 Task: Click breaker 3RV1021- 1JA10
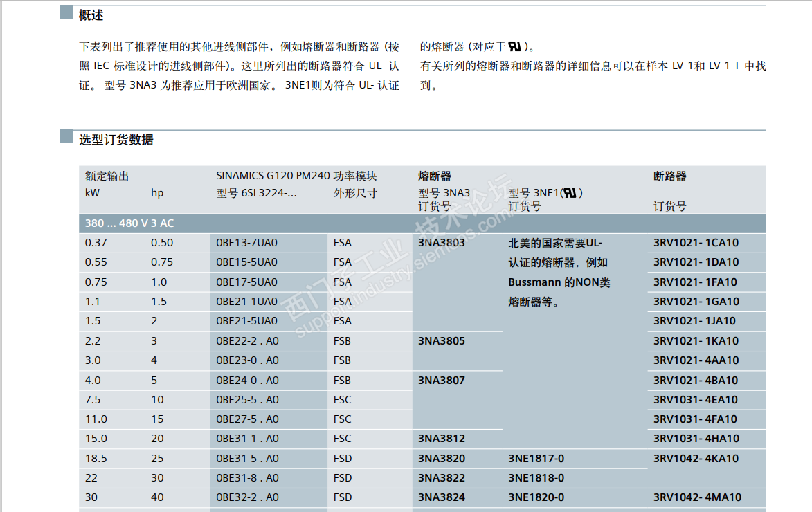point(694,321)
